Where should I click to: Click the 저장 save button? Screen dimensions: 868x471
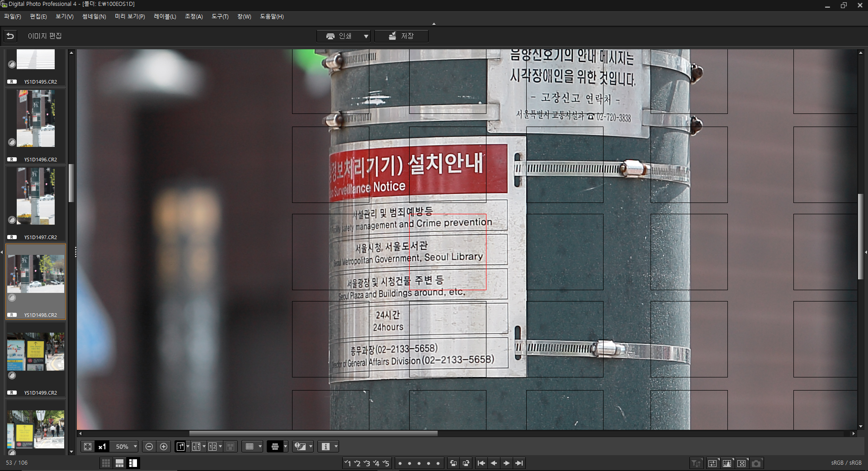(401, 36)
